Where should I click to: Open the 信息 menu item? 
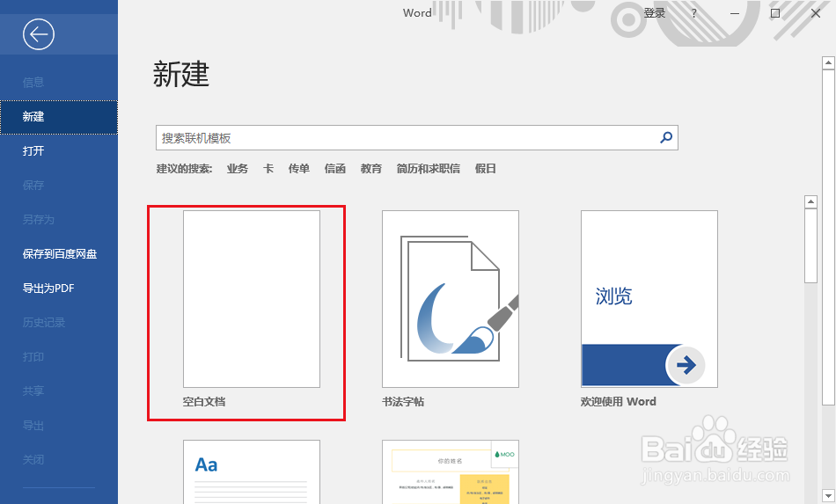click(33, 83)
